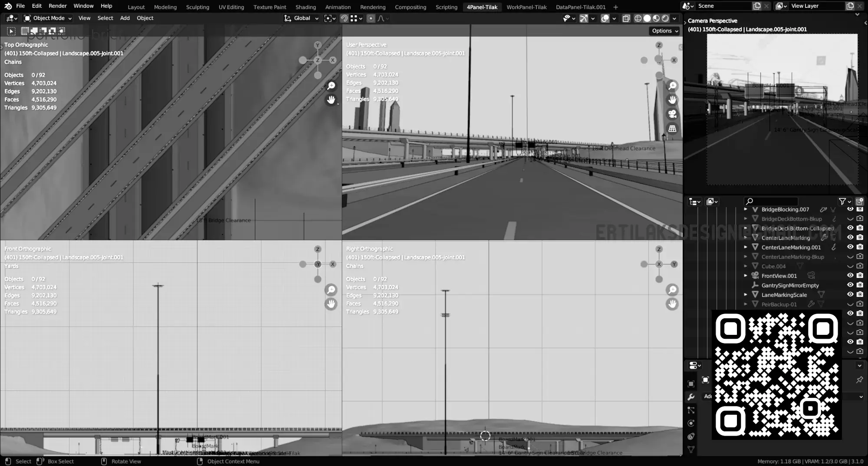Switch perspective/orthographic grid icon in User Perspective

click(672, 129)
